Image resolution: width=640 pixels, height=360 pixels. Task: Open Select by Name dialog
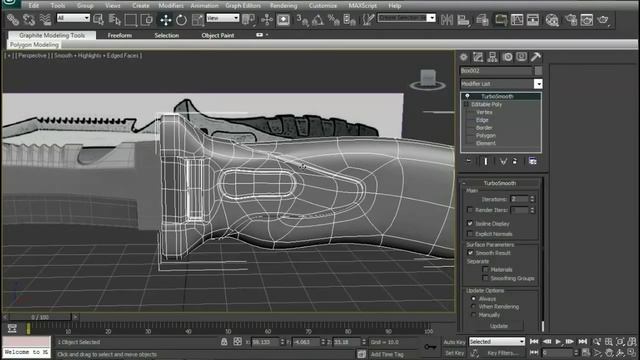click(x=115, y=19)
